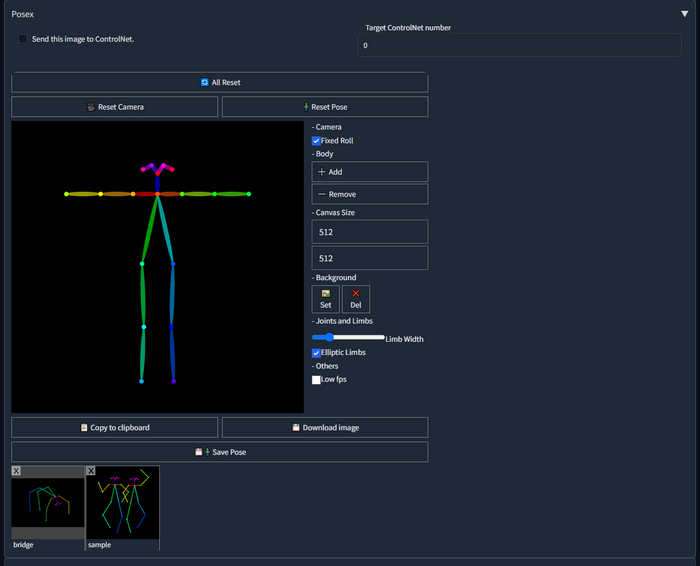
Task: Click the All Reset button
Action: [x=219, y=83]
